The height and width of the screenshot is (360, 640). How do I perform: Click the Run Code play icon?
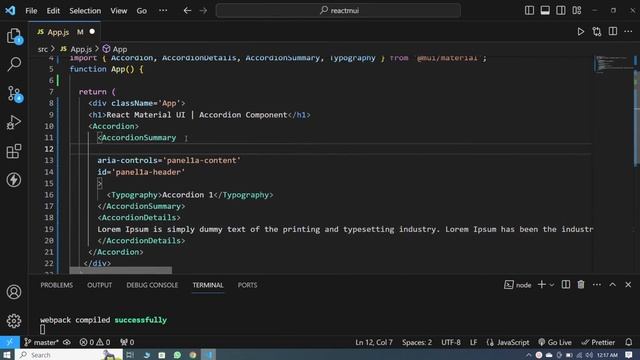point(580,32)
